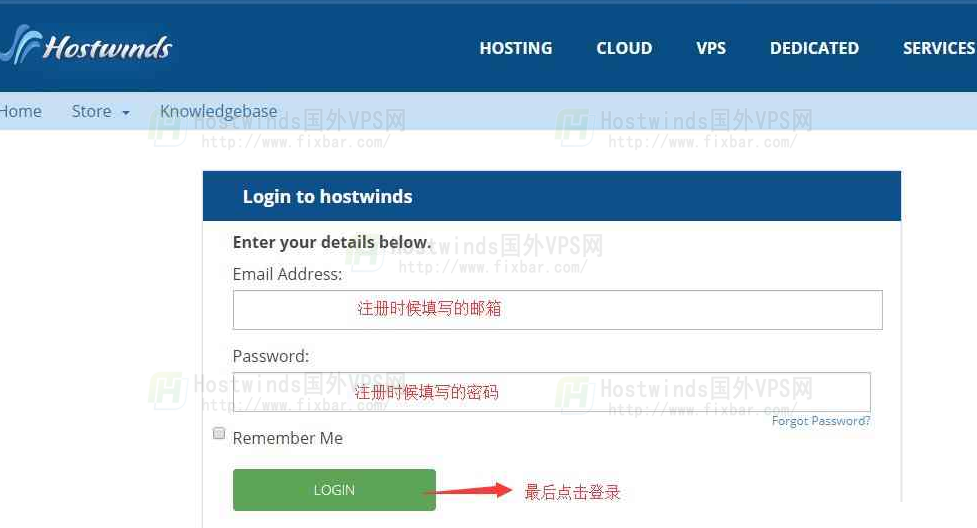This screenshot has width=977, height=528.
Task: Click the Remember Me label text
Action: 288,438
